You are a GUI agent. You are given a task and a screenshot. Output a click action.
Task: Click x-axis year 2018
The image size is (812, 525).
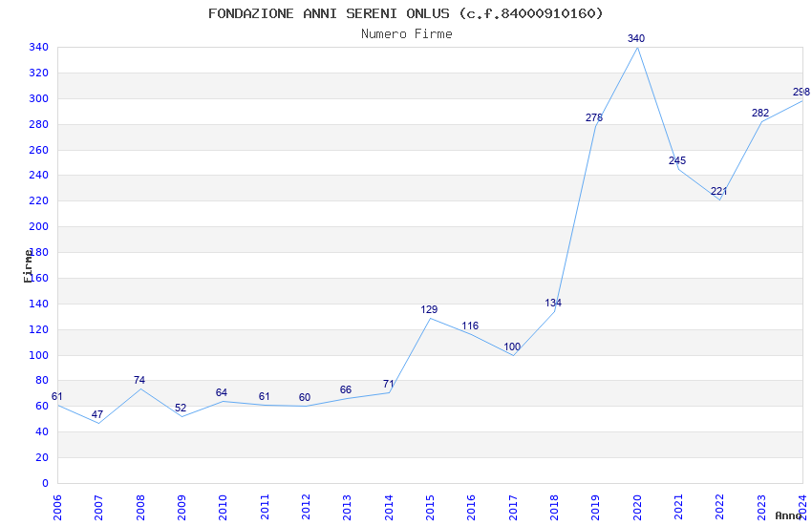pyautogui.click(x=554, y=508)
